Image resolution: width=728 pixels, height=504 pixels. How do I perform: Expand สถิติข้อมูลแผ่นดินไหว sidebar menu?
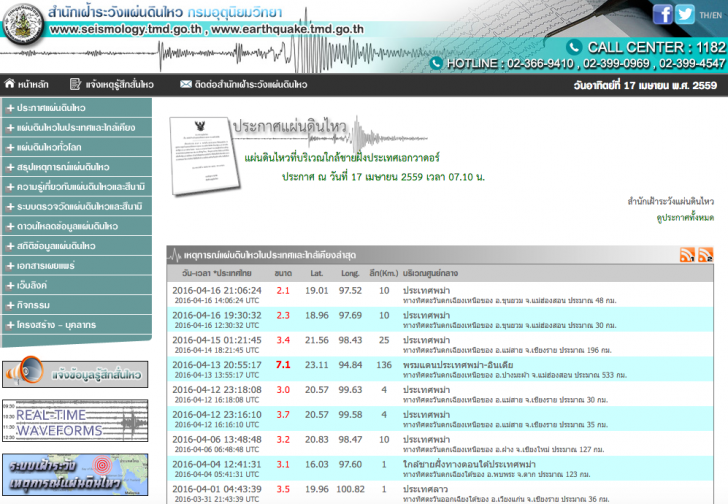point(77,246)
